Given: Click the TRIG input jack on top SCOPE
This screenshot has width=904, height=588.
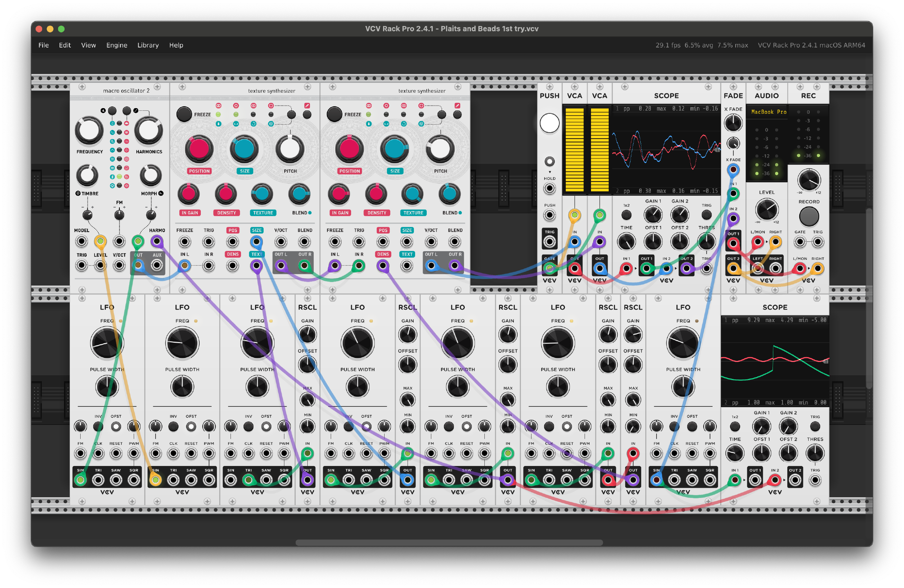Looking at the screenshot, I should (x=706, y=269).
